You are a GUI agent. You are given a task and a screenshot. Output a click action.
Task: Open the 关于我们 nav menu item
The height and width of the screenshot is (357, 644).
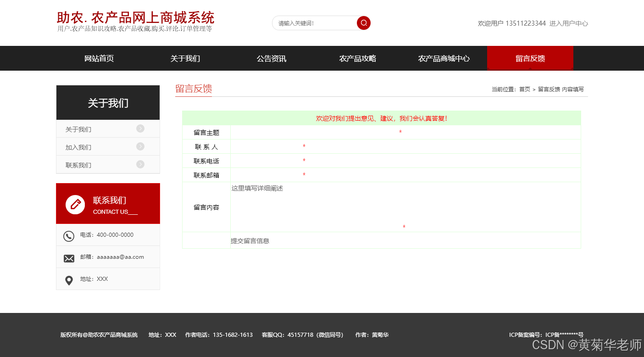[x=185, y=58]
